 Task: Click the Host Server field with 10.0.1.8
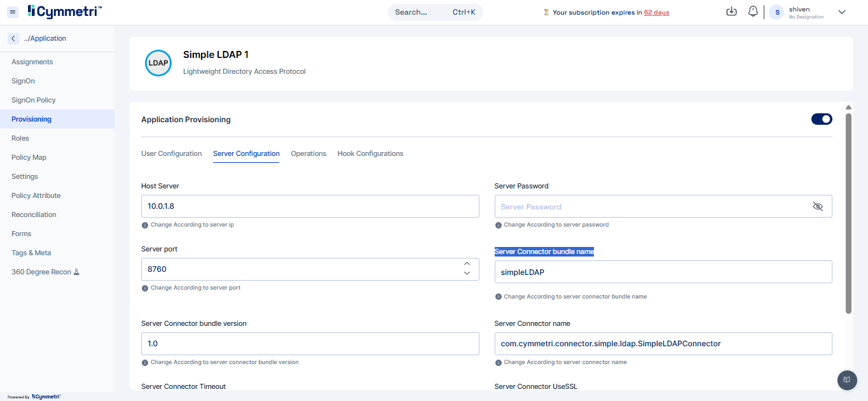[310, 206]
